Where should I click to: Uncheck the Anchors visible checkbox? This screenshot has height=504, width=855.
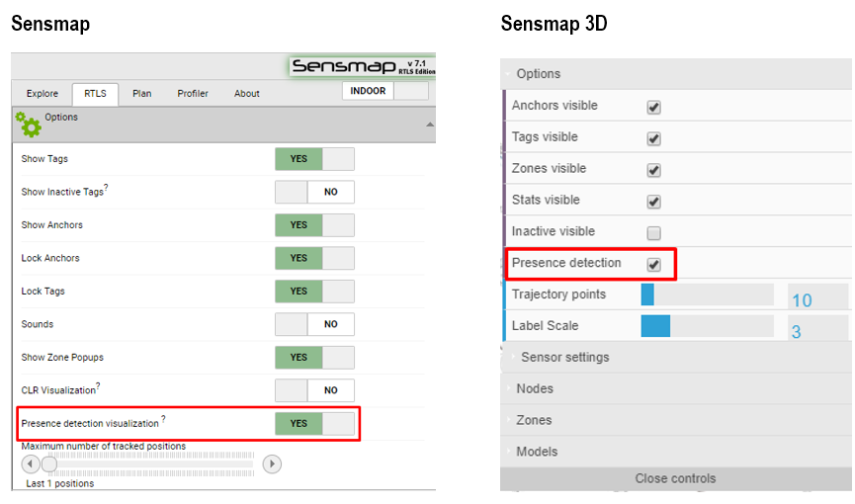[653, 107]
